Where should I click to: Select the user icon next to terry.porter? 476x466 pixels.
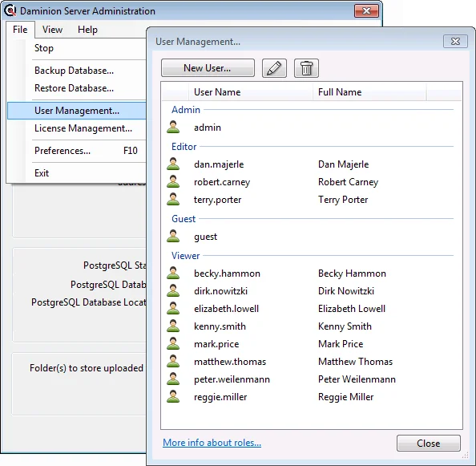[x=173, y=199]
